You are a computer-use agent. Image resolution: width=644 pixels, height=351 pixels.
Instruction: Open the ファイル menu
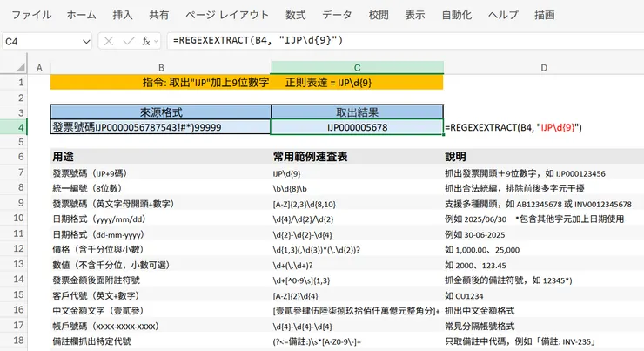point(31,15)
